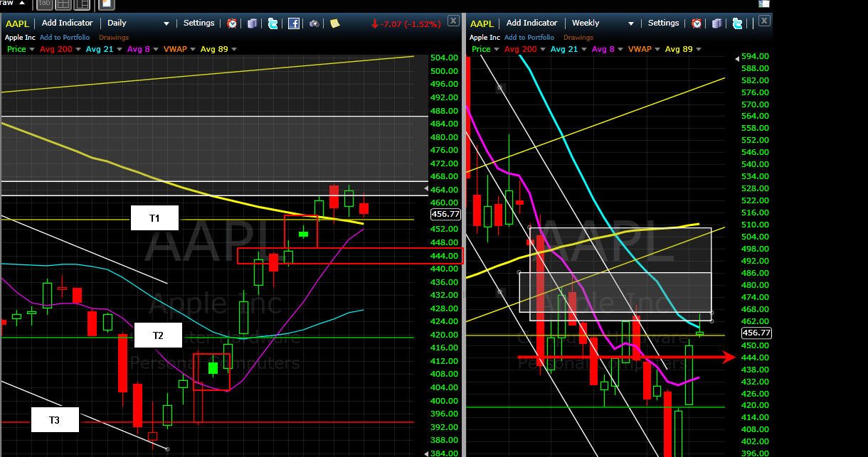
Task: Open alarm clock alert icon in Daily chart
Action: [x=232, y=23]
